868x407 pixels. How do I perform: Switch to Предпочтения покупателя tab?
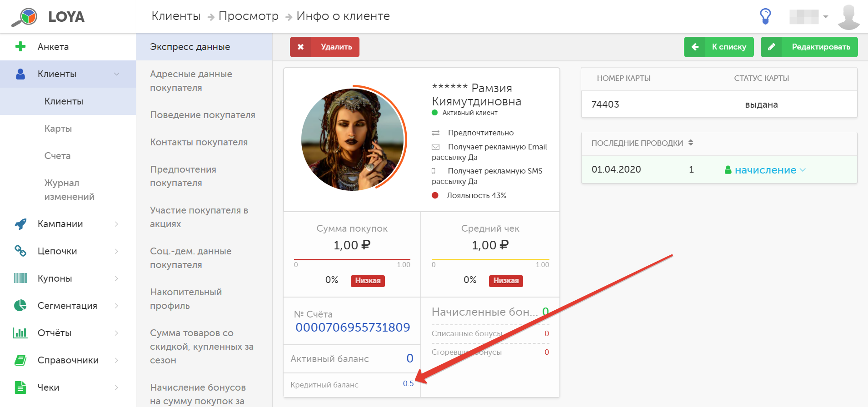(x=205, y=176)
